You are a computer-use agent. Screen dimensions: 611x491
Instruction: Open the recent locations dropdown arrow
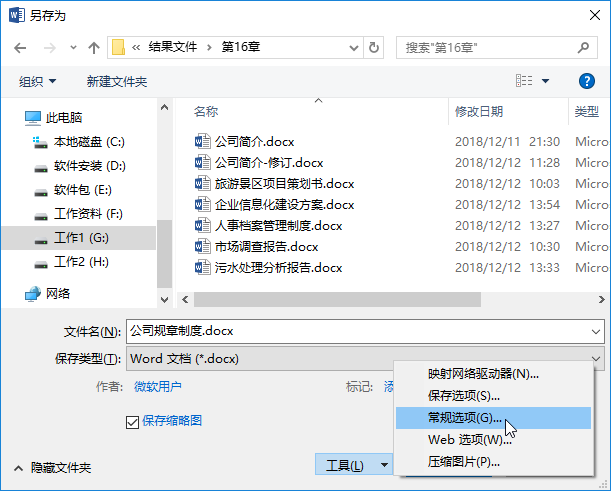click(x=73, y=48)
